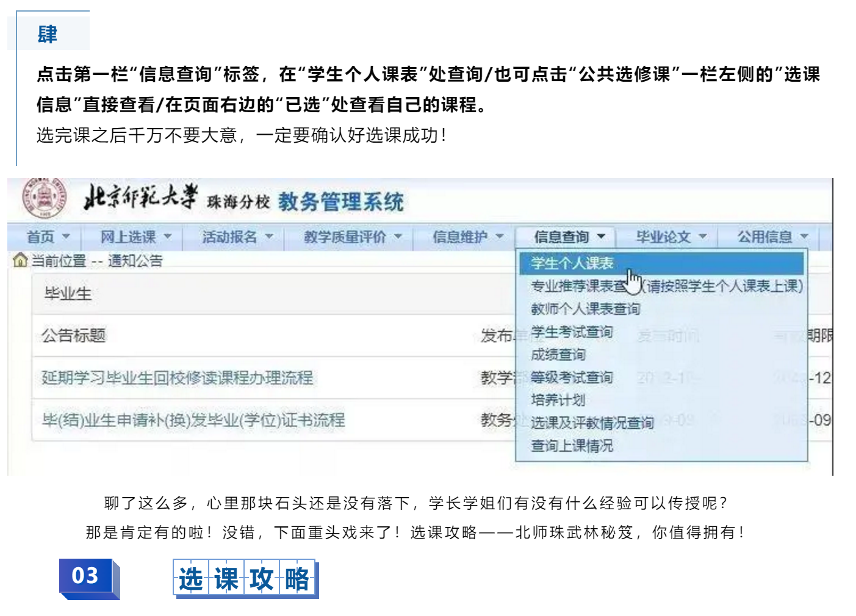Select 选课及评教情况查询 menu item
This screenshot has width=856, height=616.
point(592,423)
